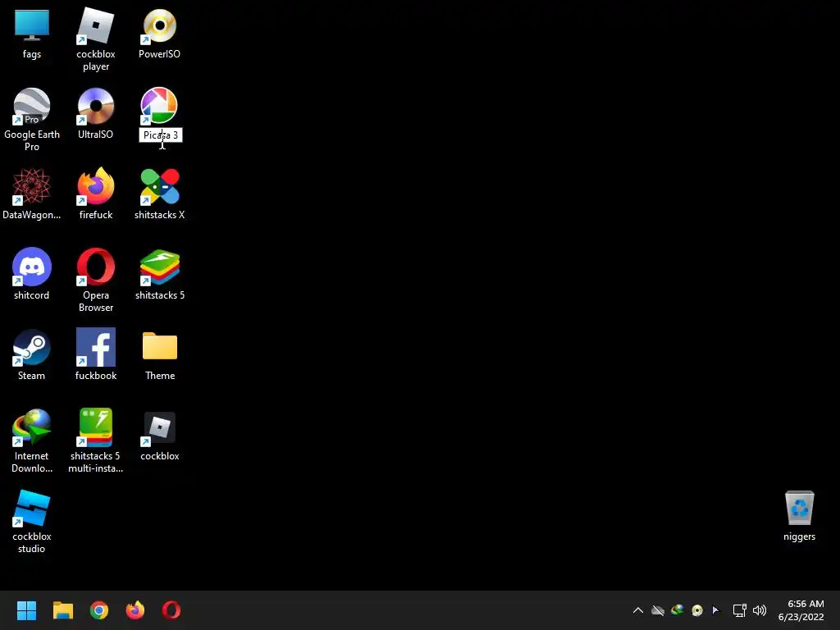Select the Internet Download Manager shortcut
The width and height of the screenshot is (840, 630).
click(32, 427)
